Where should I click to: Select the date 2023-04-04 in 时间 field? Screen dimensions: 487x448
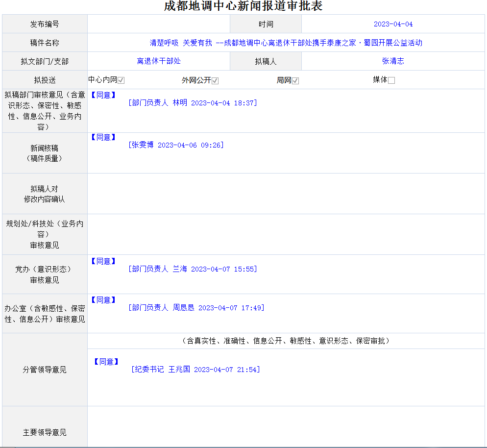point(393,24)
